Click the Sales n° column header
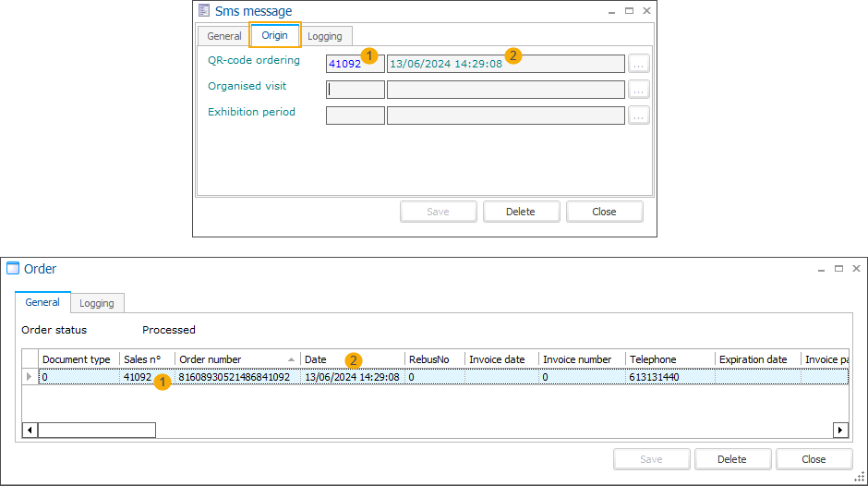This screenshot has height=486, width=868. click(x=146, y=359)
